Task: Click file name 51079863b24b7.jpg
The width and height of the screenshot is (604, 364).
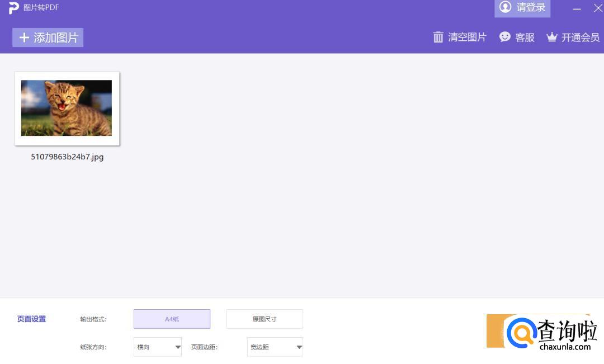Action: (x=68, y=157)
